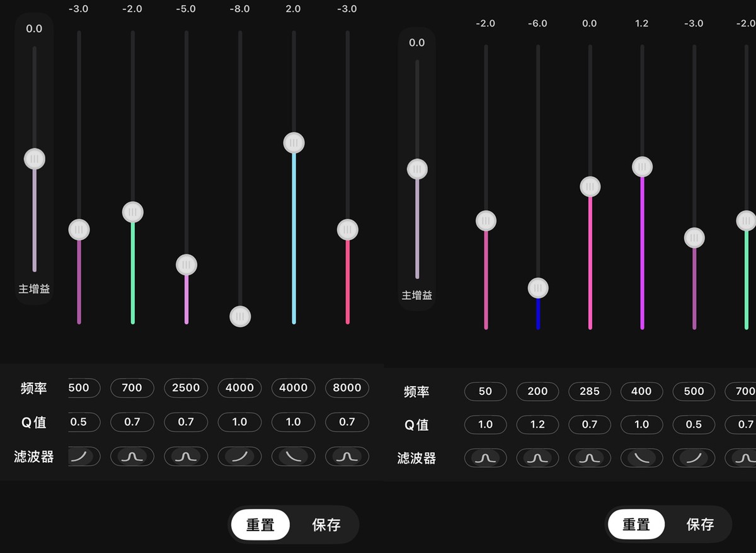Image resolution: width=756 pixels, height=553 pixels.
Task: Open the 2500 frequency value field
Action: pos(186,387)
